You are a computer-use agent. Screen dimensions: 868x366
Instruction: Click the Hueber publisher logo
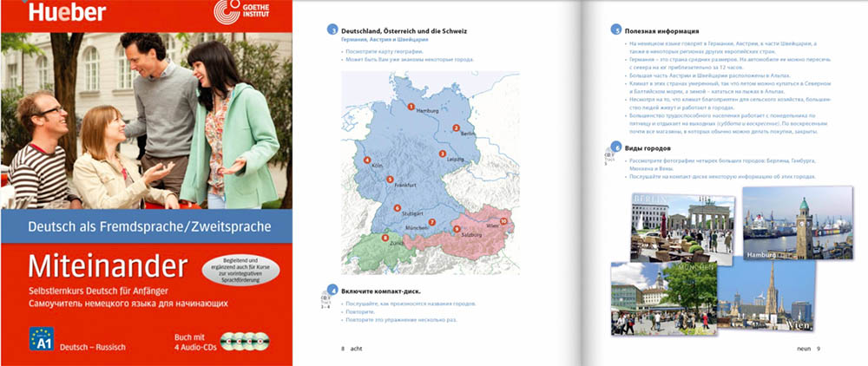(x=67, y=11)
